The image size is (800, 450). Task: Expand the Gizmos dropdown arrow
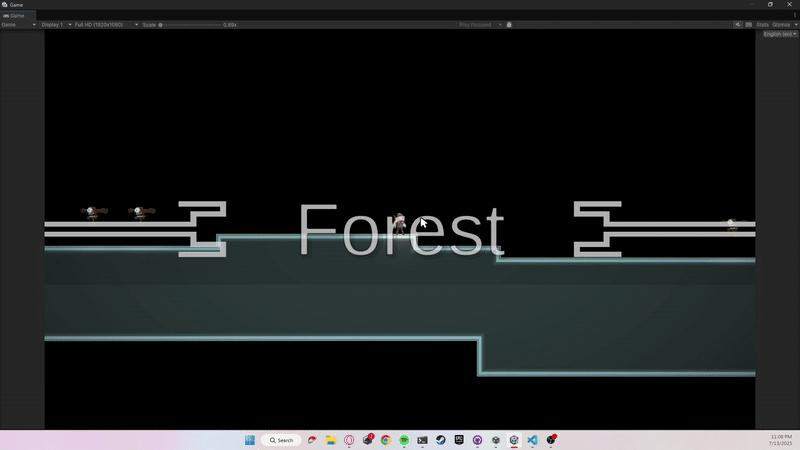click(795, 24)
